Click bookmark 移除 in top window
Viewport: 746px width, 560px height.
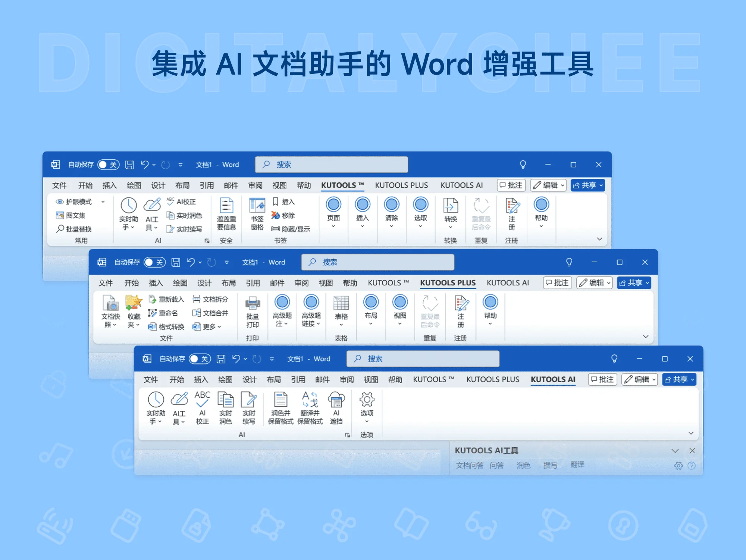(x=283, y=215)
